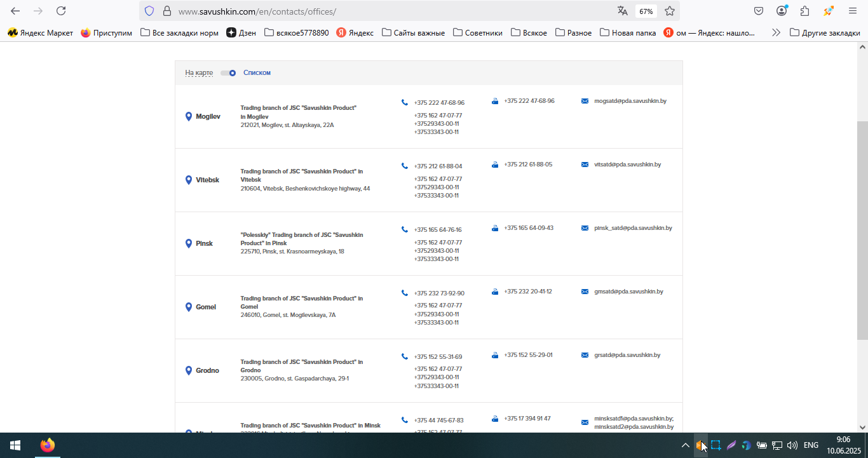Open the ом — Яндекс: нашлось bookmark
868x458 pixels.
pos(710,32)
